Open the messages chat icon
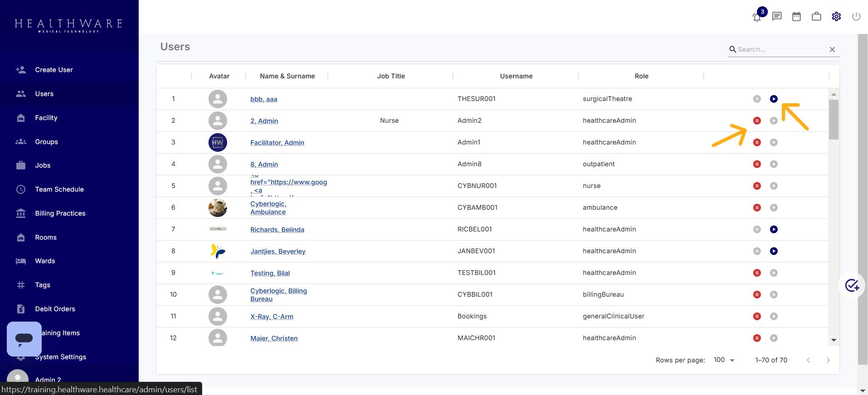 [x=777, y=17]
